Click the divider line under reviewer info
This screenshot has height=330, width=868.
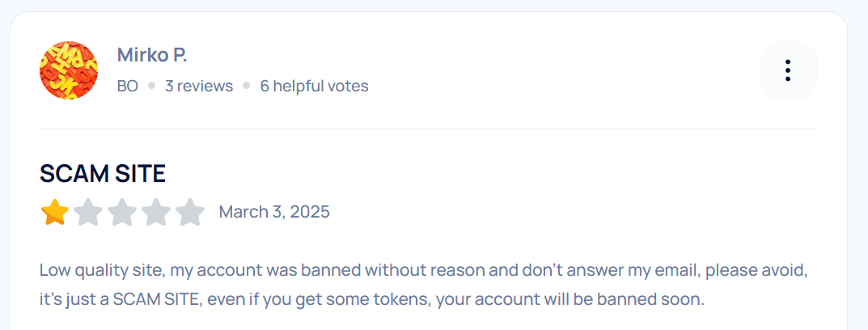429,129
